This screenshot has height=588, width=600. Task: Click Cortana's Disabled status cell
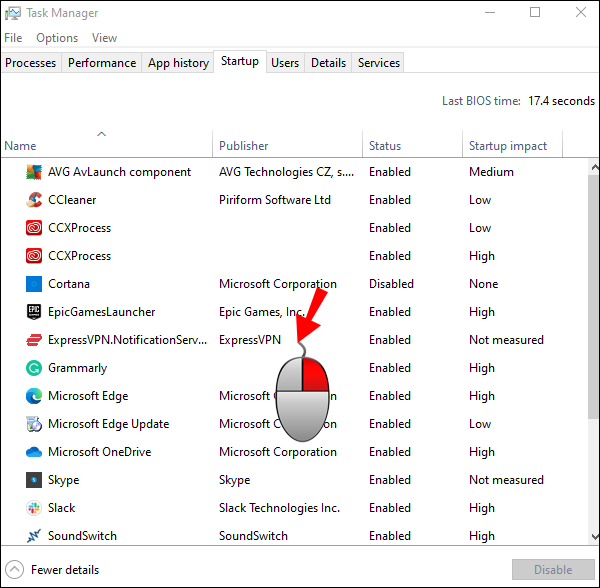pyautogui.click(x=391, y=284)
